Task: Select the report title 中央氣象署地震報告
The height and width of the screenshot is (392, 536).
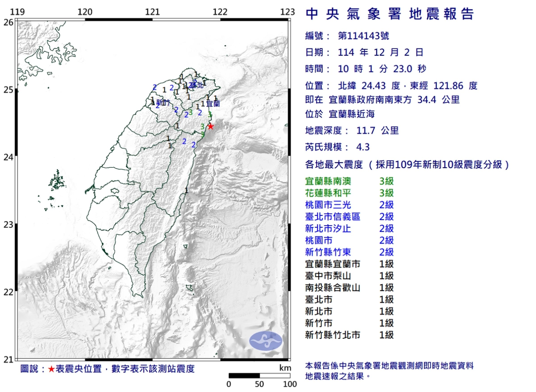Action: (390, 14)
